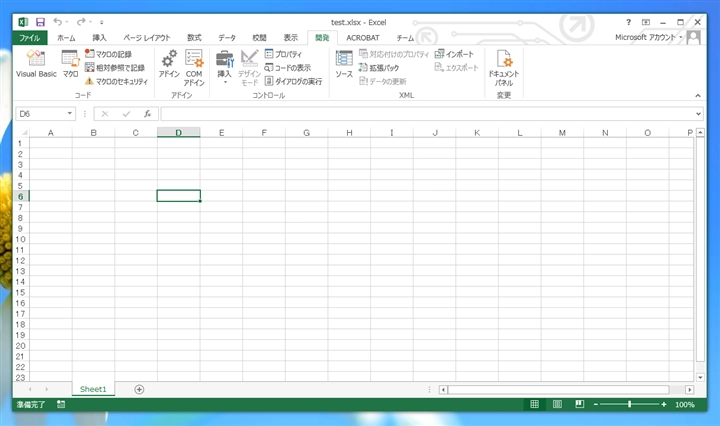Click inside the formula bar
The height and width of the screenshot is (426, 720).
pos(428,113)
